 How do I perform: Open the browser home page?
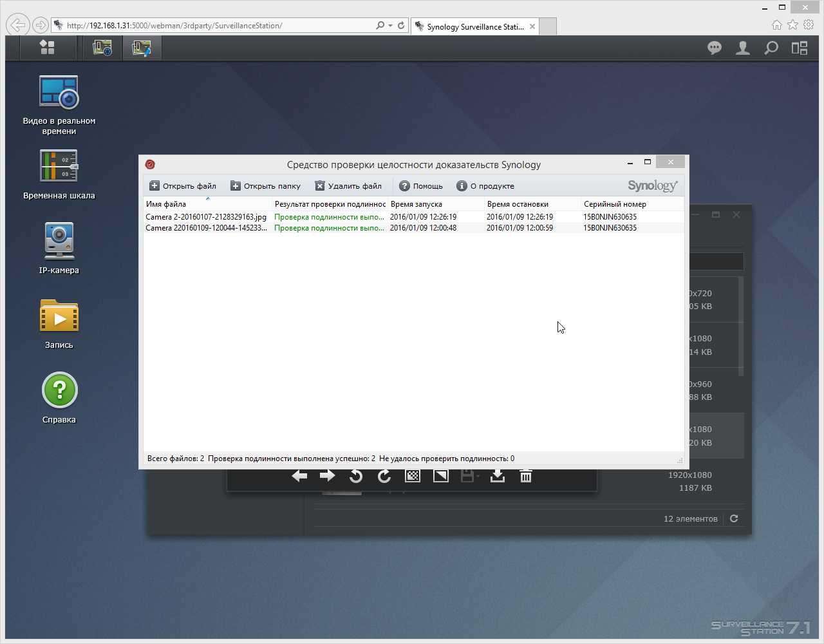click(x=777, y=24)
